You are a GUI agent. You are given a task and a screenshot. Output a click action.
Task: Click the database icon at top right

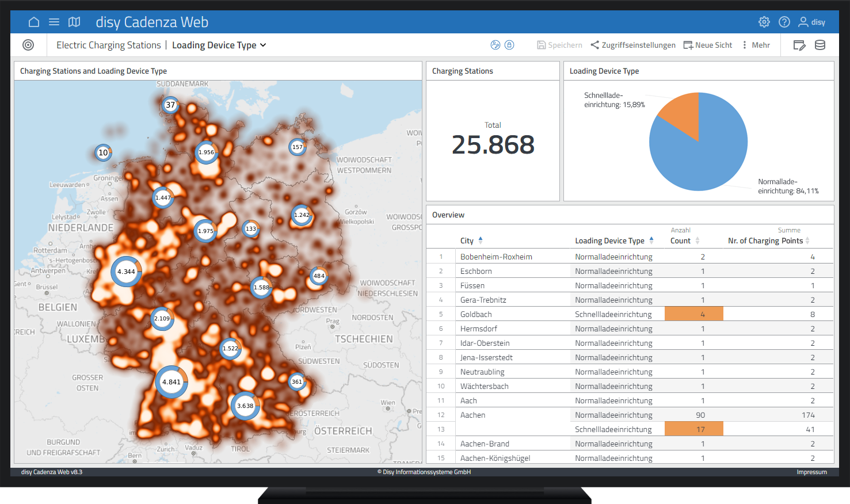(820, 45)
